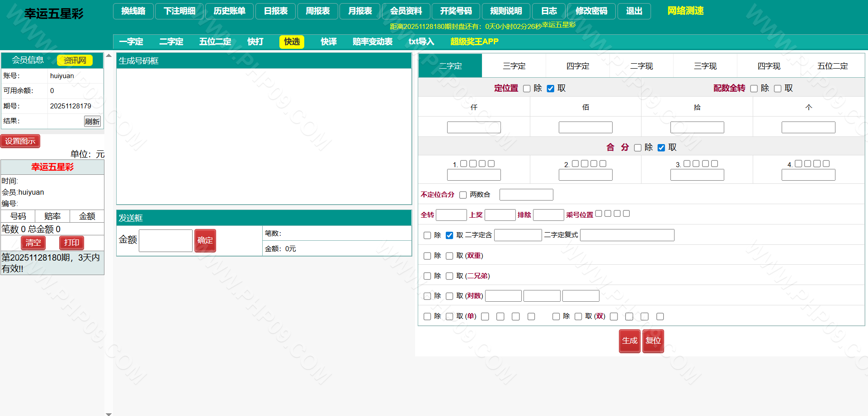Image resolution: width=868 pixels, height=416 pixels.
Task: Select the 五位二定 tab on right
Action: tap(832, 66)
